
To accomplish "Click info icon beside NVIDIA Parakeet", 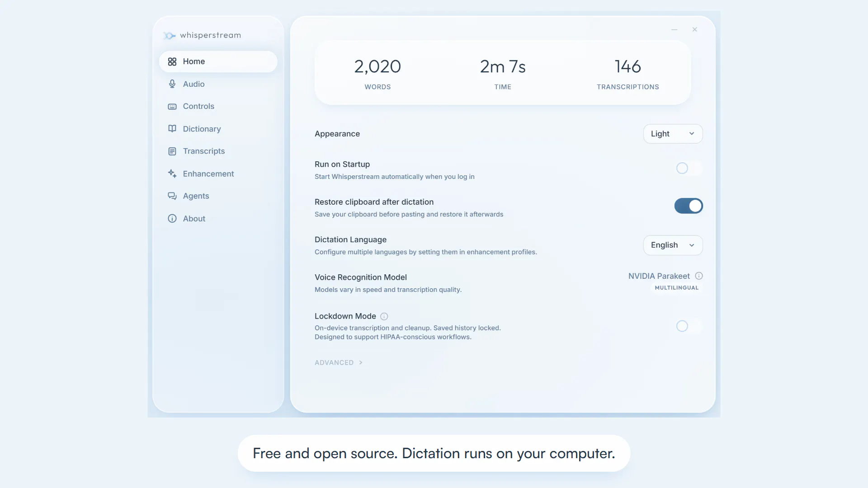I will coord(699,276).
